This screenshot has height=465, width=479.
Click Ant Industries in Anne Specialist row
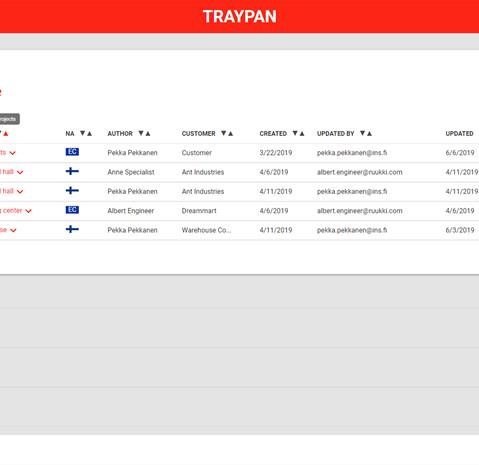pyautogui.click(x=203, y=172)
